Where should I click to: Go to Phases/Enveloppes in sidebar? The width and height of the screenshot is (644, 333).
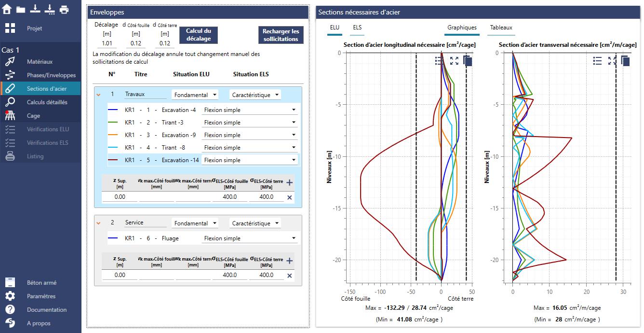click(x=51, y=75)
